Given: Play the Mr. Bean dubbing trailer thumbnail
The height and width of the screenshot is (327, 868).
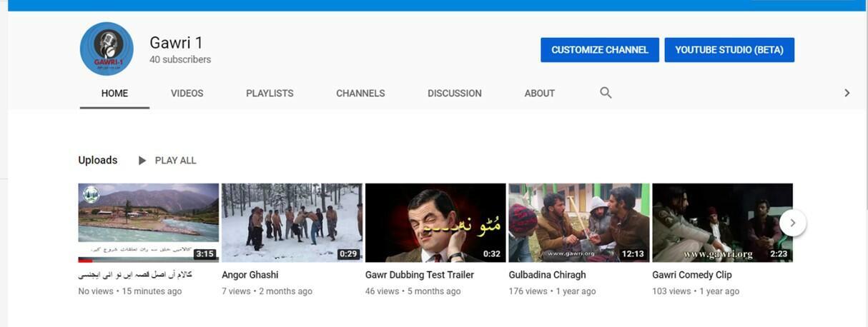Looking at the screenshot, I should click(x=435, y=223).
